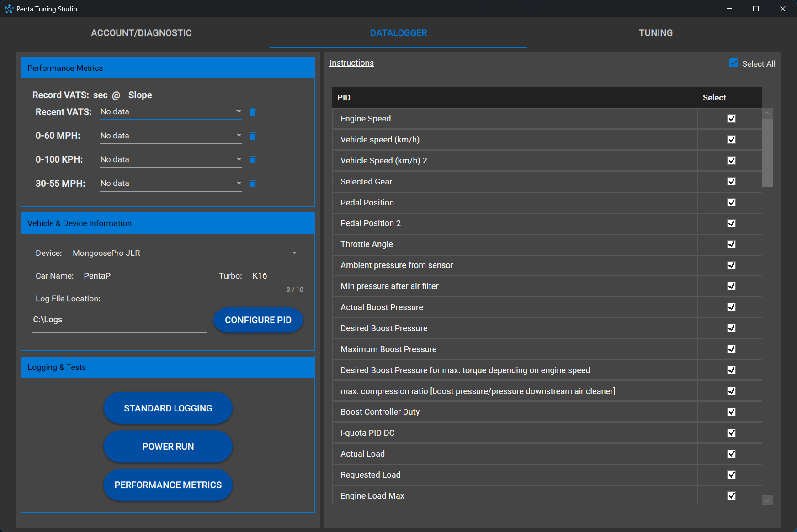Click trash icon next to 0-60 MPH

click(x=253, y=136)
